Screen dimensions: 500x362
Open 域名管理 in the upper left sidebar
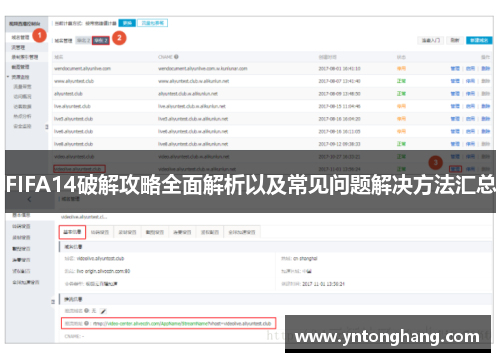20,37
